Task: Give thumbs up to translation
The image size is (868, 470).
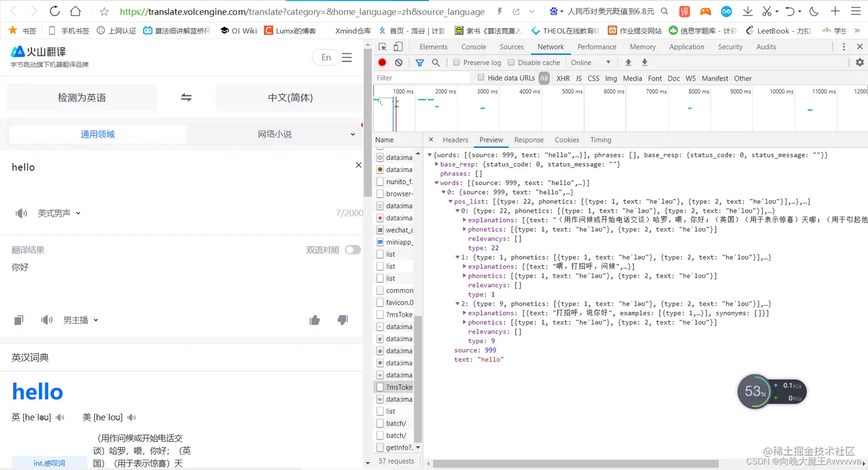Action: 315,320
